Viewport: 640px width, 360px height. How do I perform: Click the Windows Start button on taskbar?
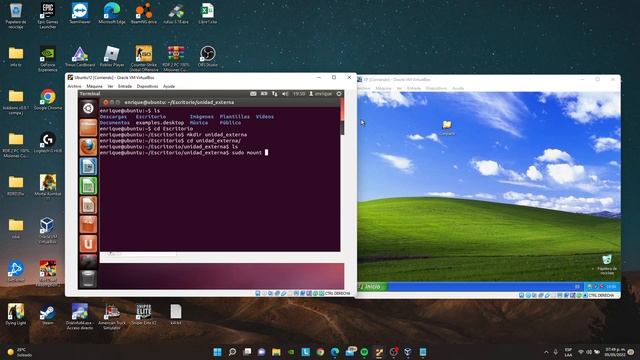coord(218,352)
